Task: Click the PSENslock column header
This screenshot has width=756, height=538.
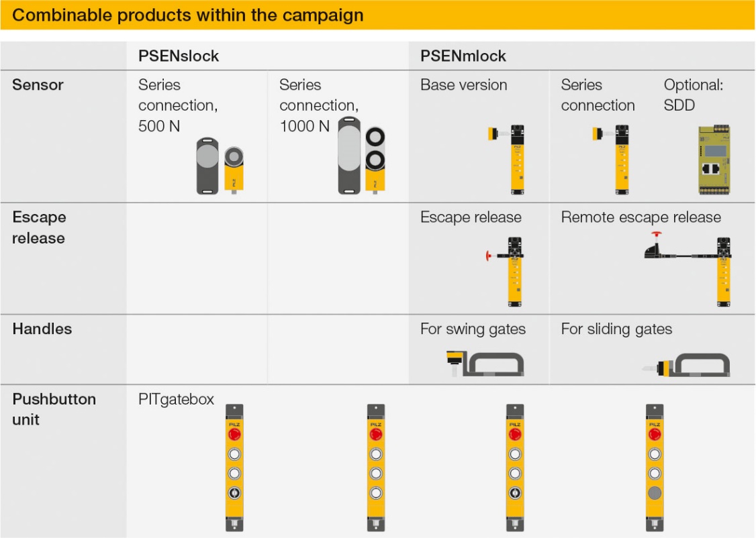Action: tap(179, 56)
